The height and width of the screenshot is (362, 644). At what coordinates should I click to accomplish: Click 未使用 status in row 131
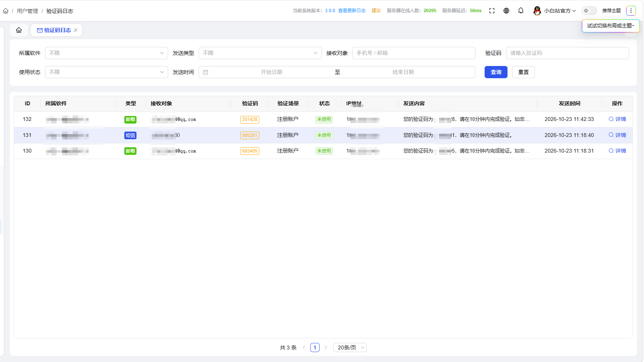324,135
